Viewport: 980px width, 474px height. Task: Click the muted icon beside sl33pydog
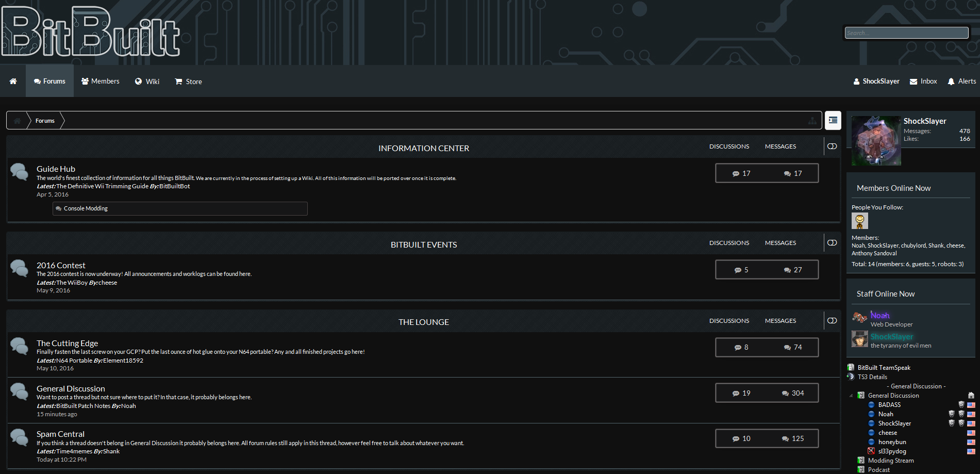pyautogui.click(x=871, y=451)
